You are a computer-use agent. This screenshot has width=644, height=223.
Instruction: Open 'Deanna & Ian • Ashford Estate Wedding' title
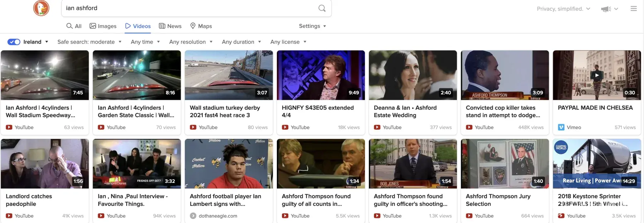[405, 111]
